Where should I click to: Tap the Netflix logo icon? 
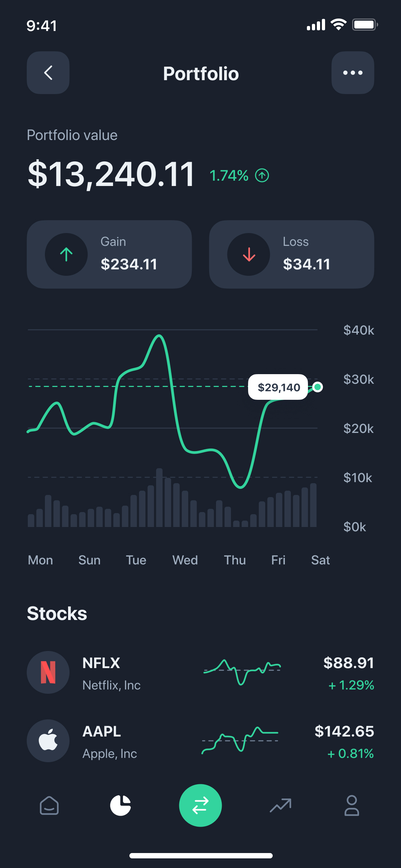click(48, 672)
